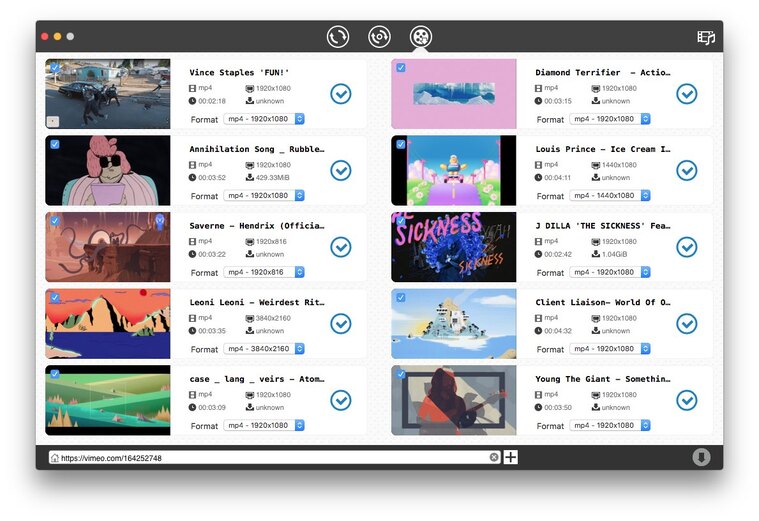Screen dimensions: 759x521
Task: Click the download size icon for J DILLA video
Action: tap(596, 254)
